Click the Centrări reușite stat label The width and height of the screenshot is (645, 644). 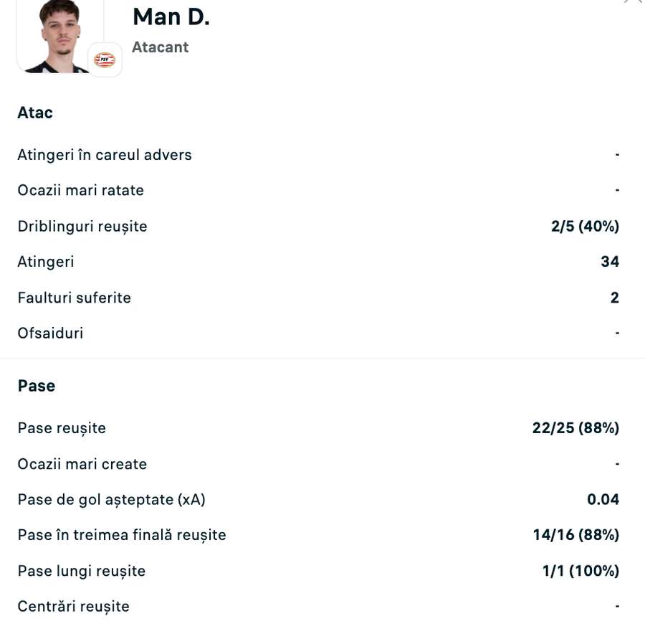point(74,607)
